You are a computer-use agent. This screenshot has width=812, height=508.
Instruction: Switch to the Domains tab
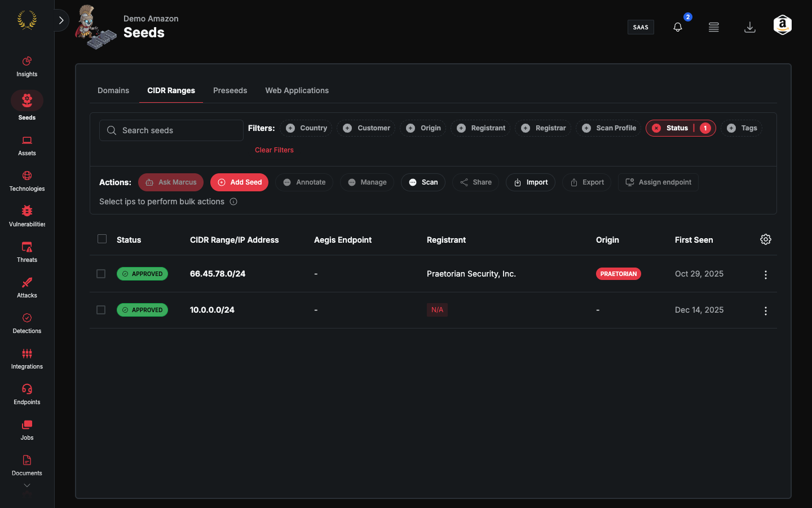click(113, 90)
